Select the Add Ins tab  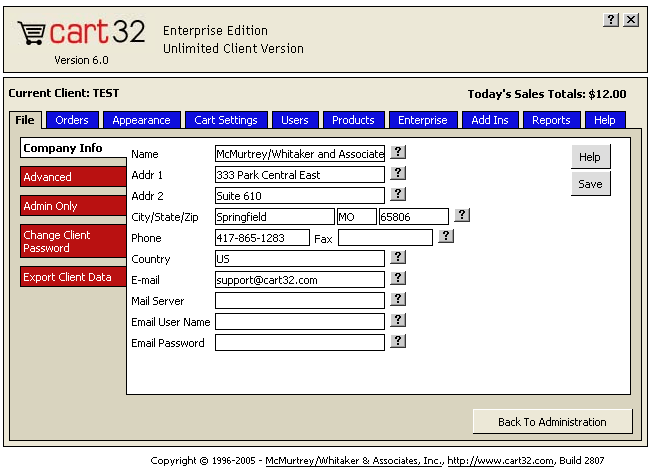click(x=490, y=120)
